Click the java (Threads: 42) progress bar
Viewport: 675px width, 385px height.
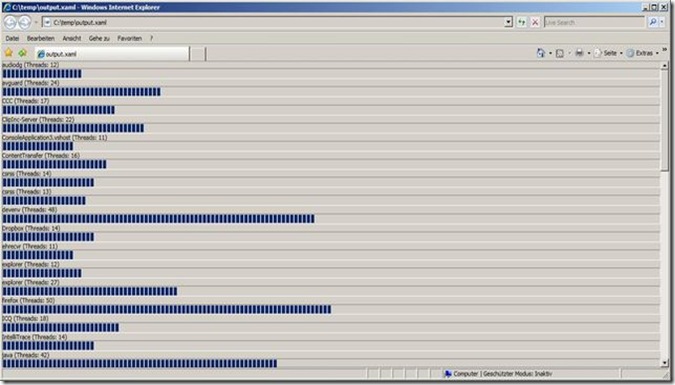[331, 363]
